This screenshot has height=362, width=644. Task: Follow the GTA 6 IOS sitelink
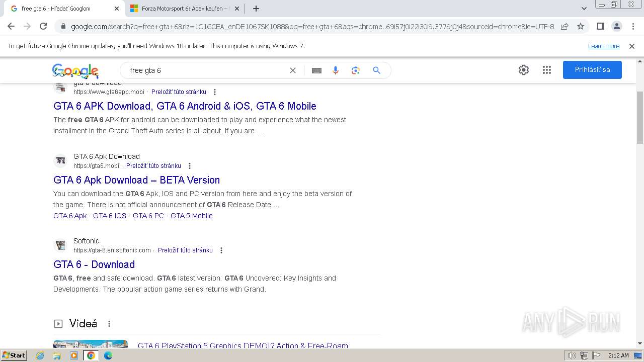pyautogui.click(x=110, y=216)
